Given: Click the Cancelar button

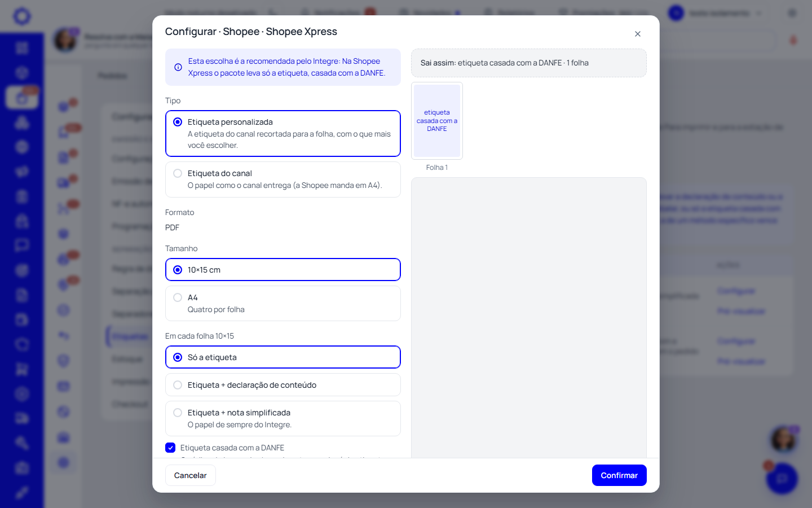Looking at the screenshot, I should click(191, 475).
